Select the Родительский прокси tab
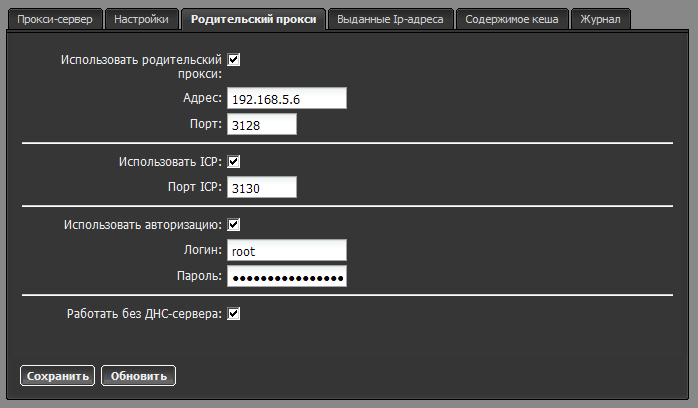698x408 pixels. 254,19
